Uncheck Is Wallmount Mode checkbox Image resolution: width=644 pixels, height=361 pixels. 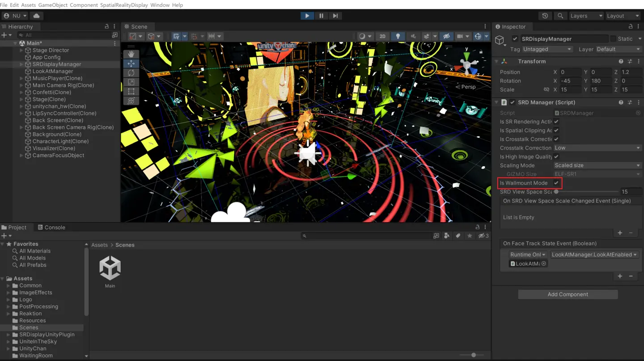click(x=556, y=183)
